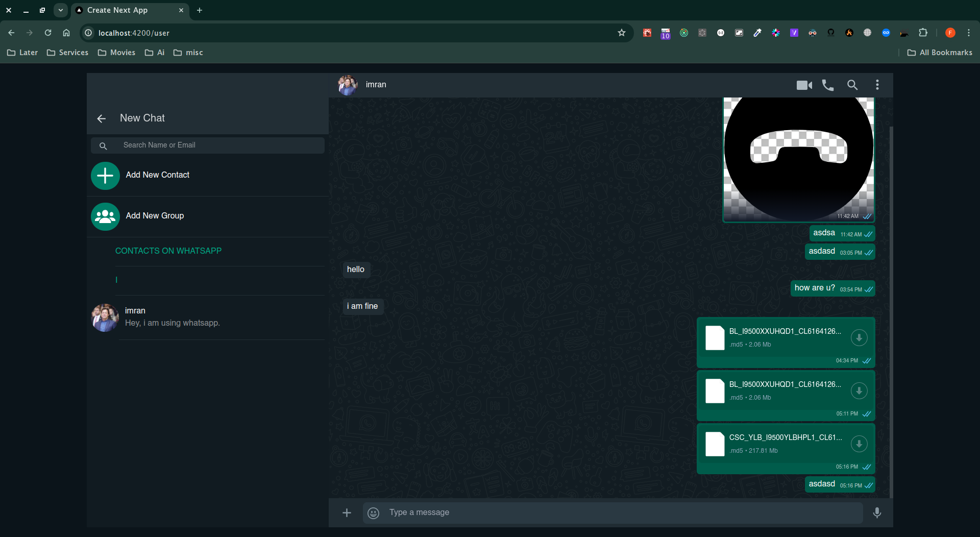Viewport: 980px width, 537px height.
Task: Open Chrome three-dot menu
Action: (x=969, y=33)
